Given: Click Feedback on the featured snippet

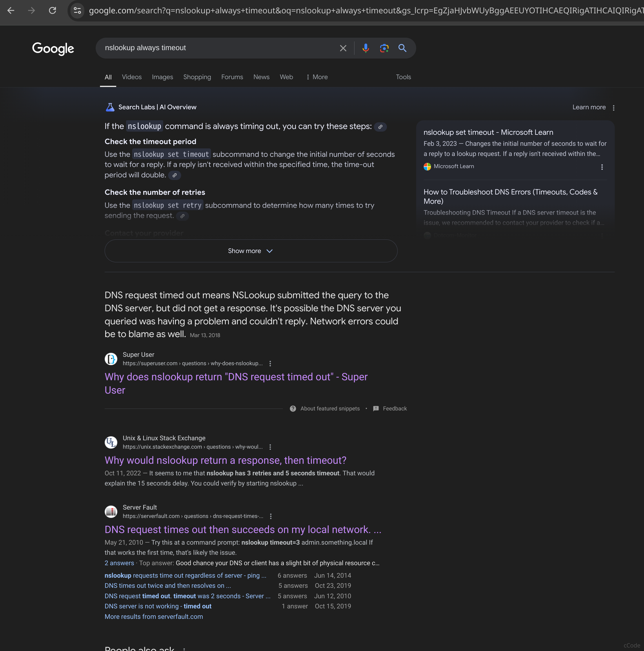Looking at the screenshot, I should 395,409.
